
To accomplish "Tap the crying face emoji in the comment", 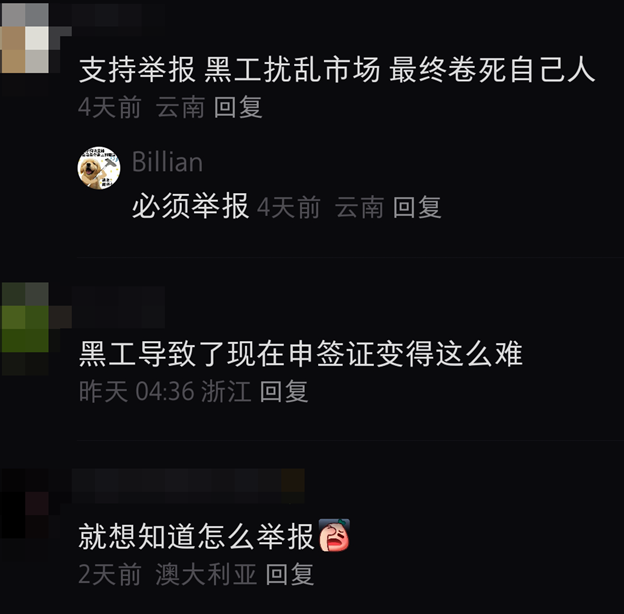I will tap(334, 535).
